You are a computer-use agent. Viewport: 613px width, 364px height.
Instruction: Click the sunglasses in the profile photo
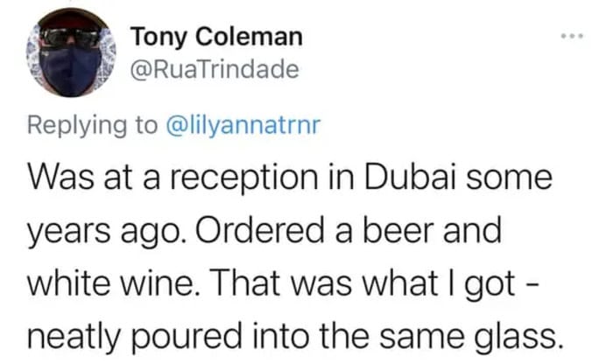click(70, 38)
